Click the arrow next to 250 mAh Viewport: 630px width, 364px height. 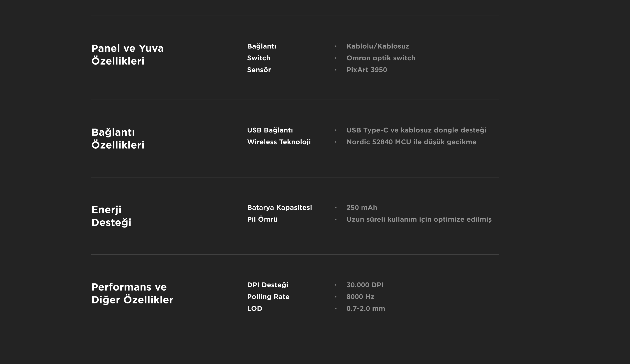pos(336,208)
